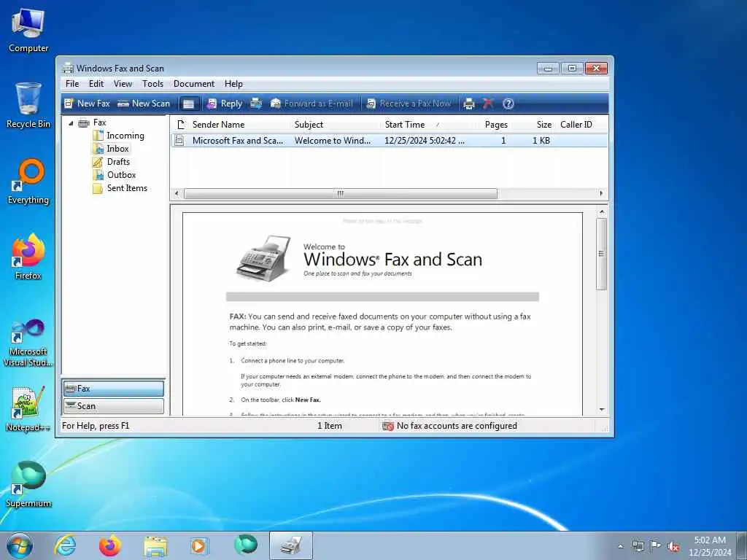This screenshot has width=747, height=560.
Task: Click the fax item icon in message row
Action: click(179, 141)
